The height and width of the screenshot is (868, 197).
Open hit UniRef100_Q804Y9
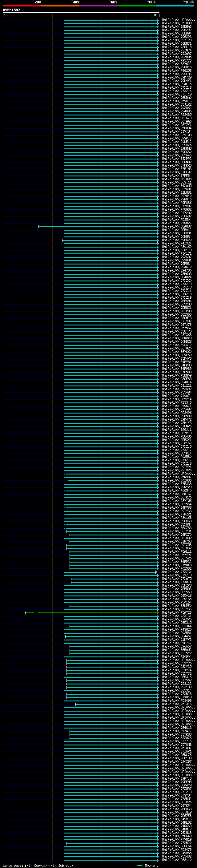click(177, 785)
